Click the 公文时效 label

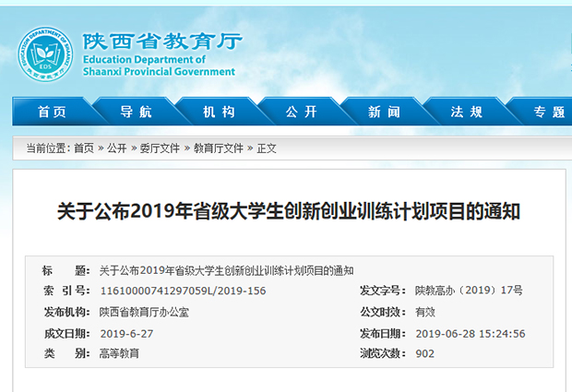click(382, 312)
